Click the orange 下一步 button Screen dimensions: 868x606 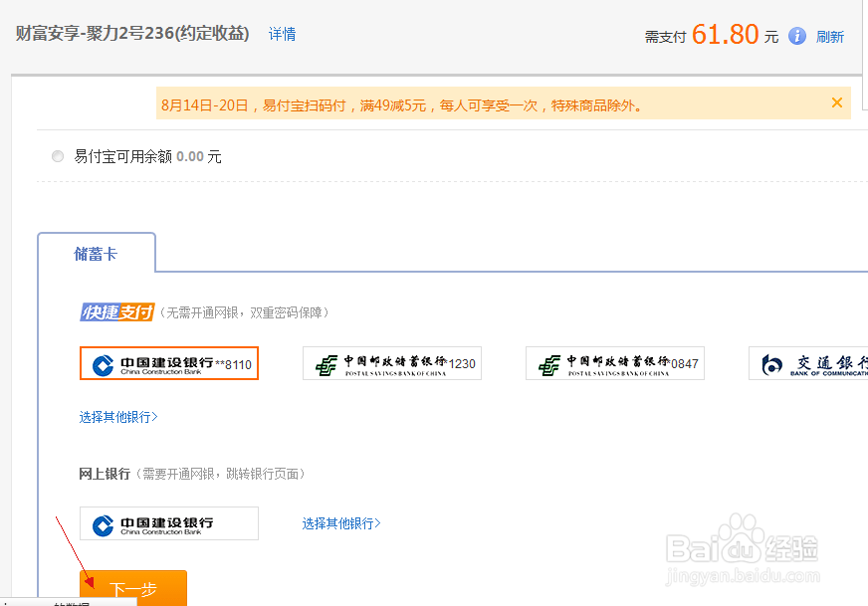point(133,588)
